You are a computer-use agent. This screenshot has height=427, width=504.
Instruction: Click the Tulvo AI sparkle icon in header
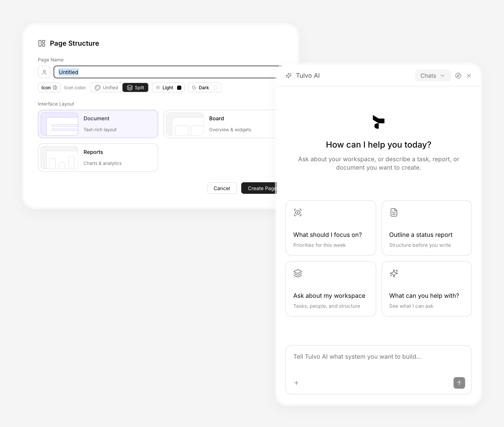289,76
